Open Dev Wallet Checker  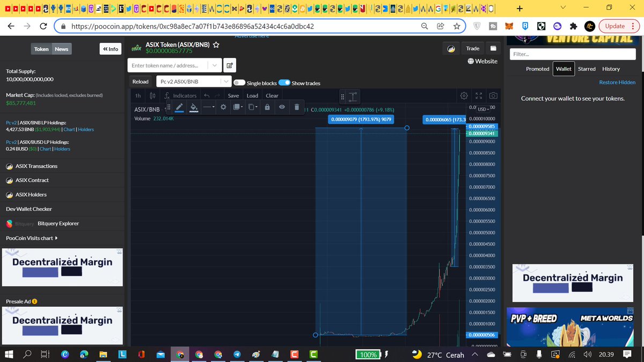29,209
